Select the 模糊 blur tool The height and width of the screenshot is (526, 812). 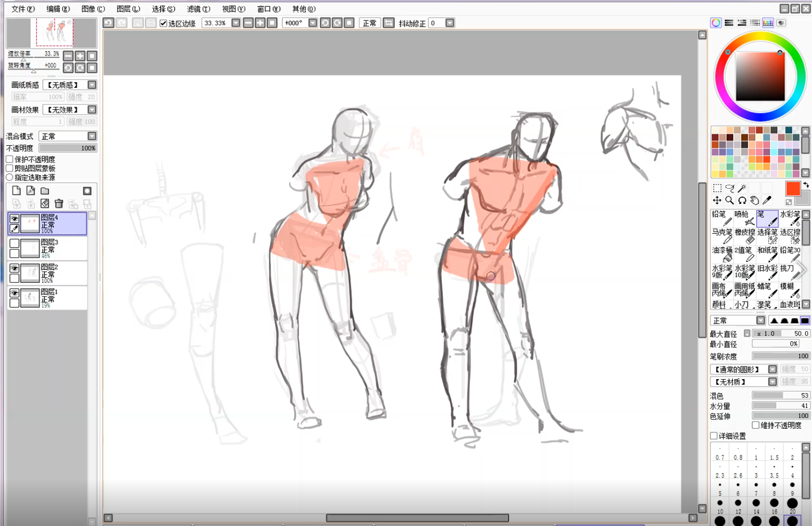(790, 290)
